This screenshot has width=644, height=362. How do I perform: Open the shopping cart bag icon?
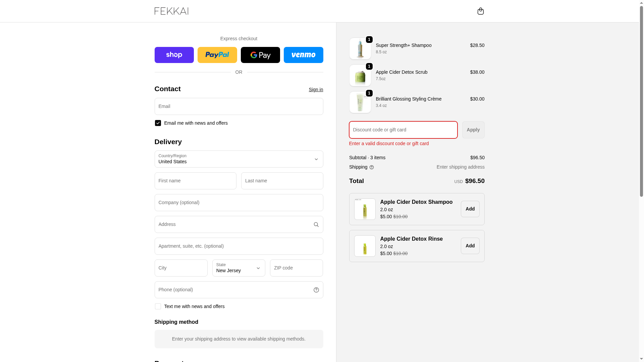click(480, 11)
